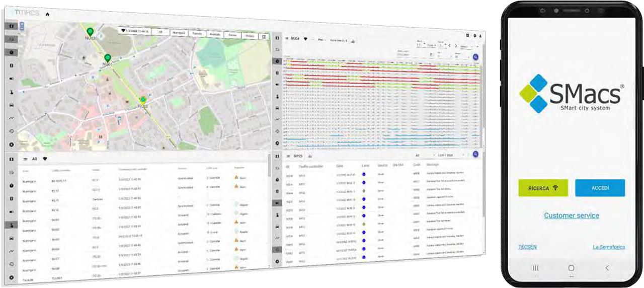Image resolution: width=644 pixels, height=288 pixels.
Task: Open map panel icon in map sidebar
Action: [x=11, y=26]
